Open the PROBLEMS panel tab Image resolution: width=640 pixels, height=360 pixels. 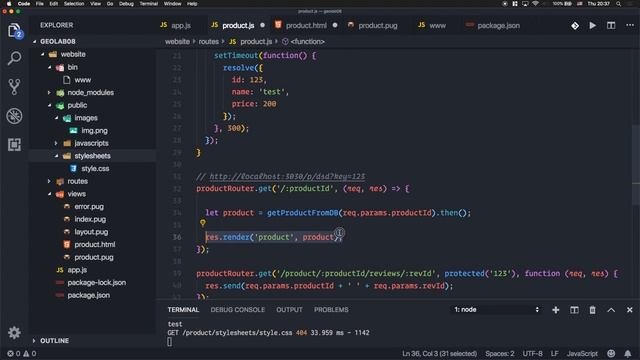pyautogui.click(x=331, y=310)
